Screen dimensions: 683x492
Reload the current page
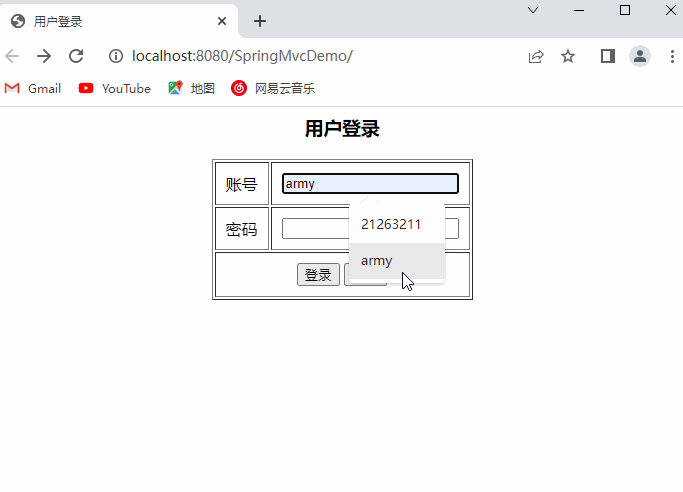pos(76,56)
